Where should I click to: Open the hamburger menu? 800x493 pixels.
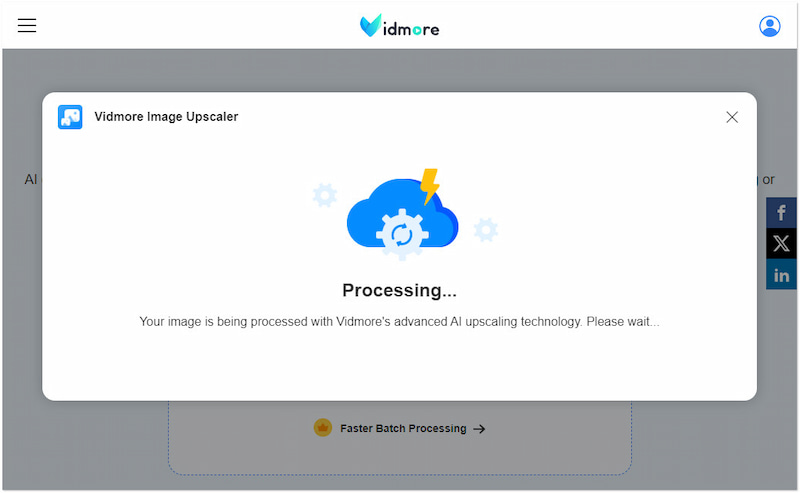(27, 26)
